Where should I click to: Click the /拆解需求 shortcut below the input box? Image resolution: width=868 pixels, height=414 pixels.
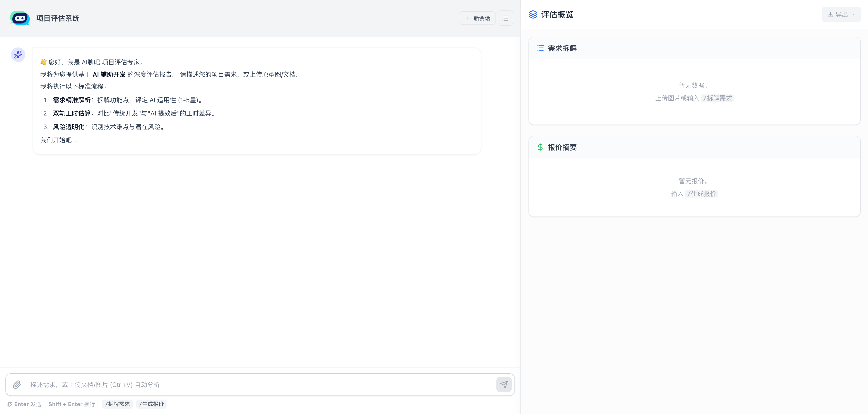(117, 404)
